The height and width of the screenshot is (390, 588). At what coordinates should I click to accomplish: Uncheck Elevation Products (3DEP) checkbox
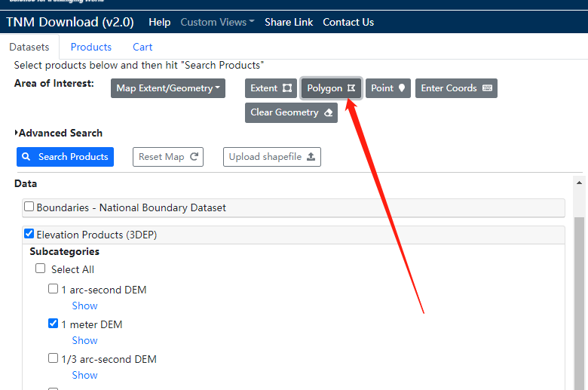(x=29, y=234)
